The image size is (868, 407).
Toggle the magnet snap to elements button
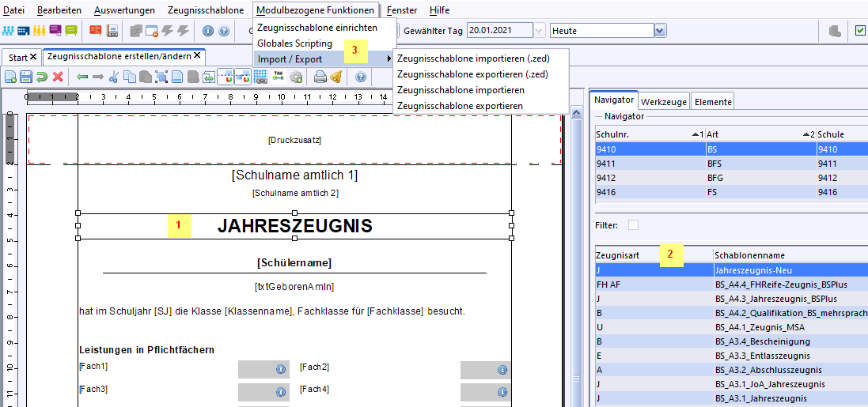242,77
